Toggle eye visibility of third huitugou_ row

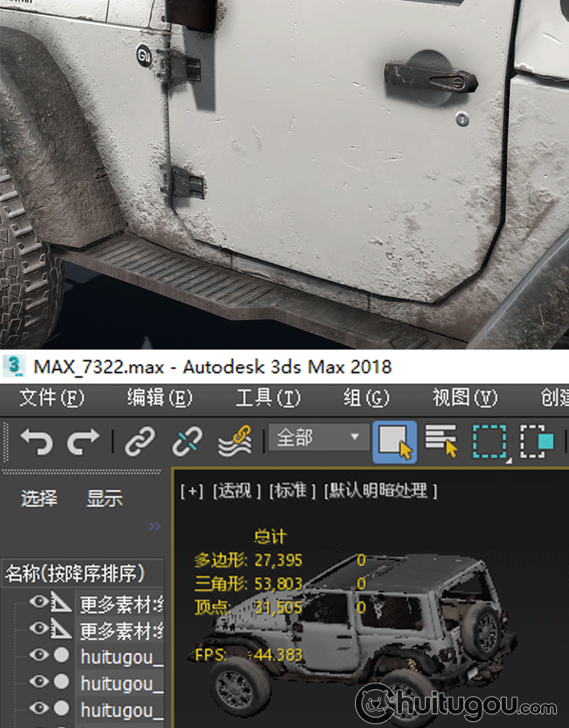[39, 708]
